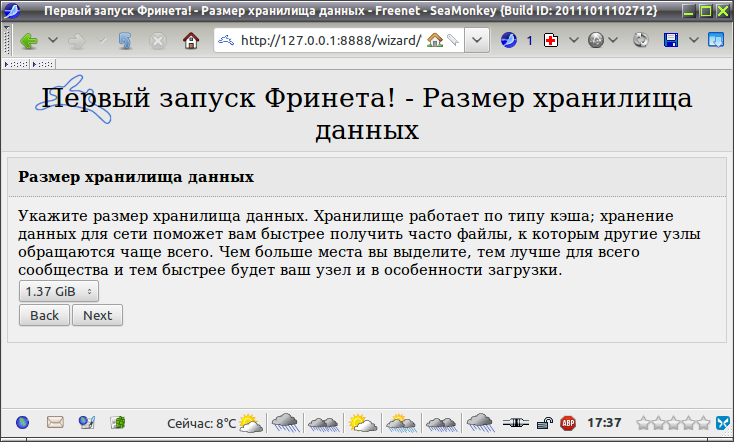Click the 17:37 clock in status bar
This screenshot has height=442, width=734.
coord(604,423)
